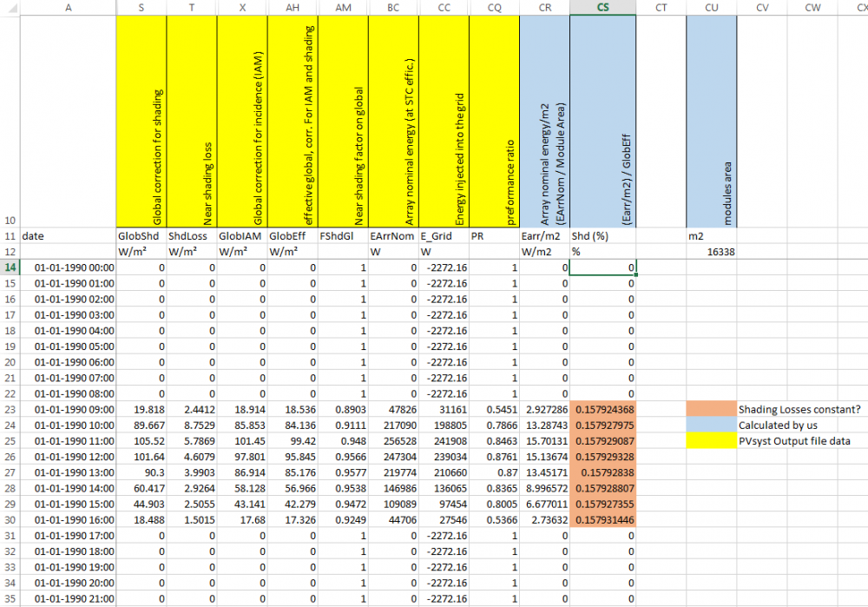The height and width of the screenshot is (607, 868).
Task: Click the orange Shading Losses legend swatch
Action: coord(710,409)
